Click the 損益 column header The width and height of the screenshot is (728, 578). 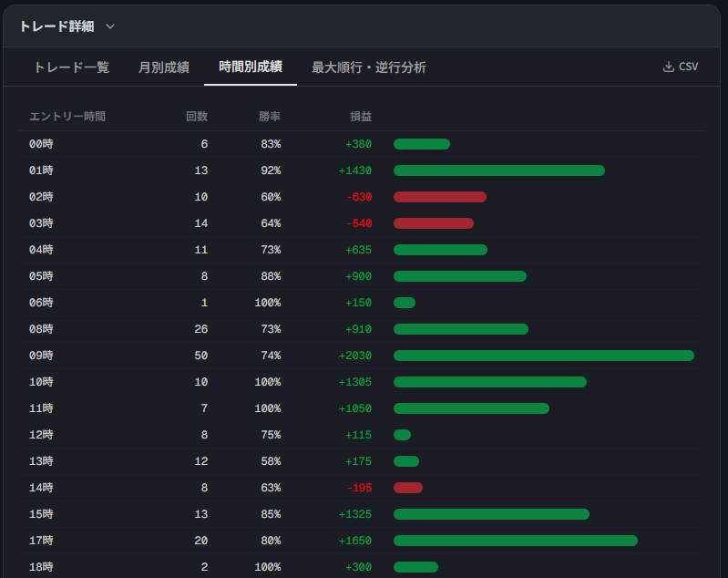coord(361,116)
